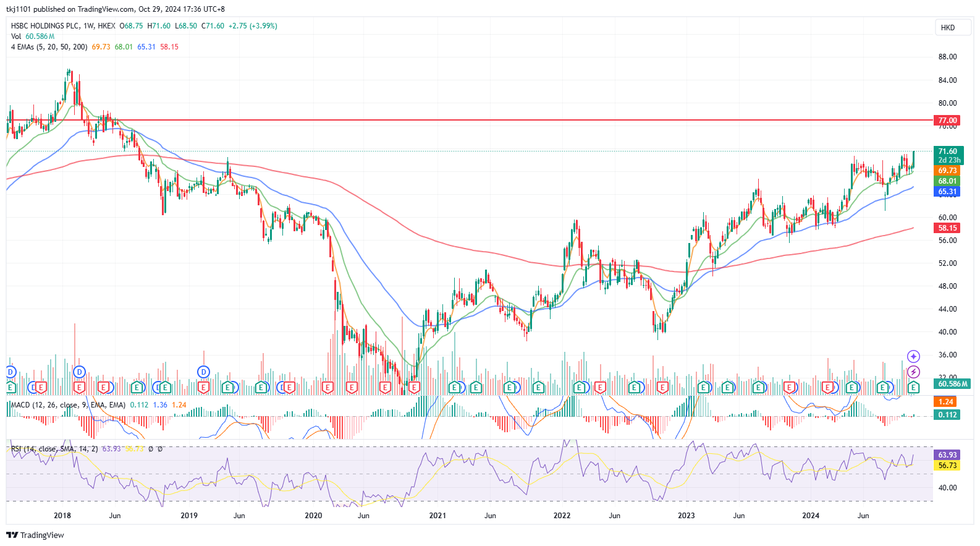Viewport: 980px width, 546px height.
Task: Click the green 0.112 MACD histogram label
Action: pos(946,415)
